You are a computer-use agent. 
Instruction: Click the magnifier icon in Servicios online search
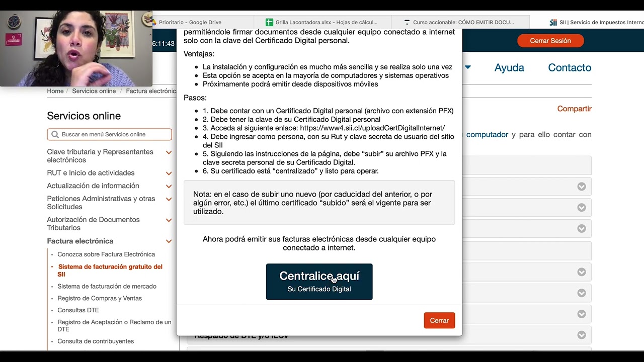pyautogui.click(x=55, y=134)
